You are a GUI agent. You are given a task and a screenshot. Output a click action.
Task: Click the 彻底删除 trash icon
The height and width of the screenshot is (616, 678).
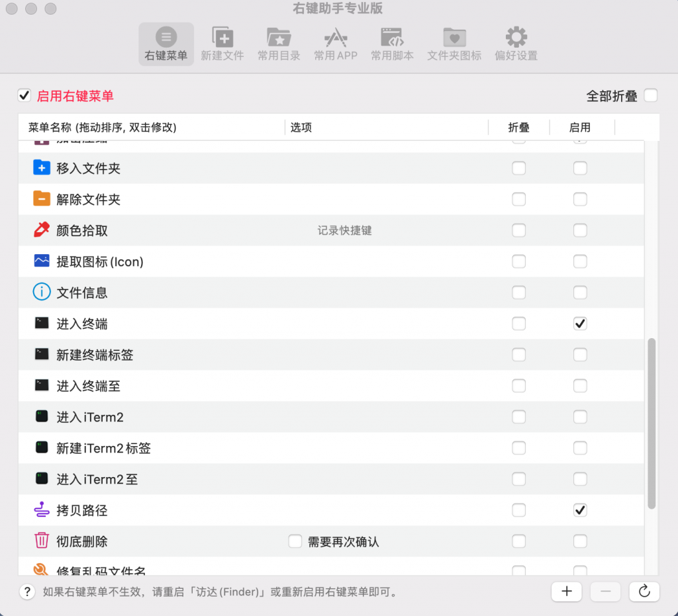point(42,541)
